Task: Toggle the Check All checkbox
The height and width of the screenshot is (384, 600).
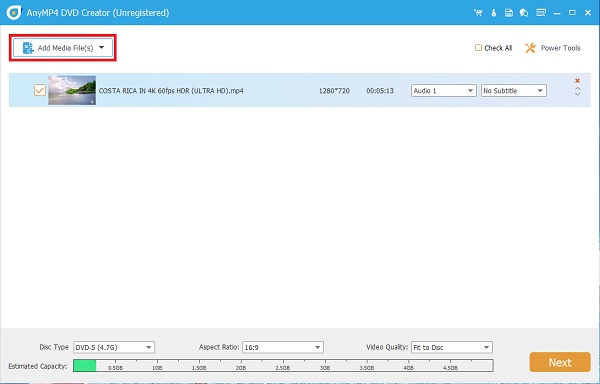Action: point(478,47)
